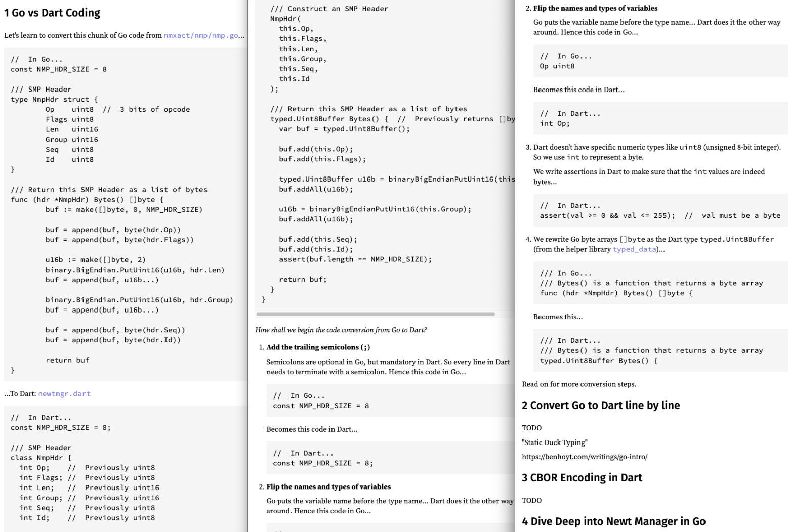Click "Read on for more conversion steps" text
Screen dimensions: 788x532
click(x=579, y=384)
